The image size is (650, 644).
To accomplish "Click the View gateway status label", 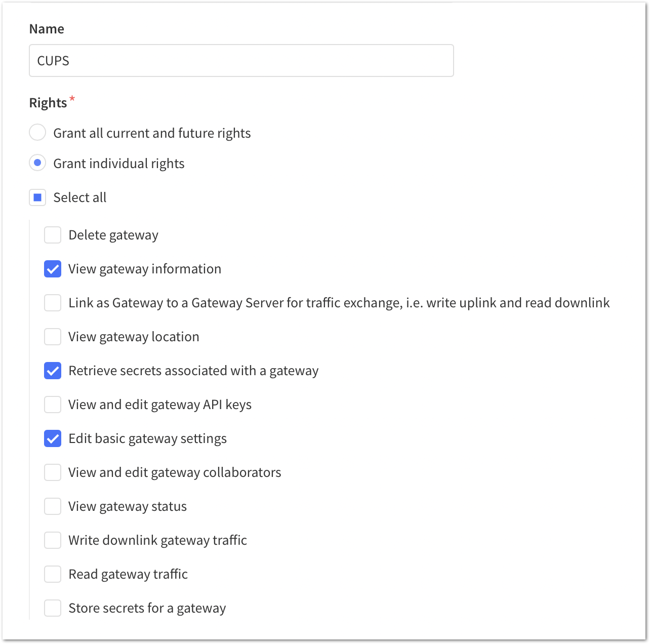I will (x=128, y=506).
